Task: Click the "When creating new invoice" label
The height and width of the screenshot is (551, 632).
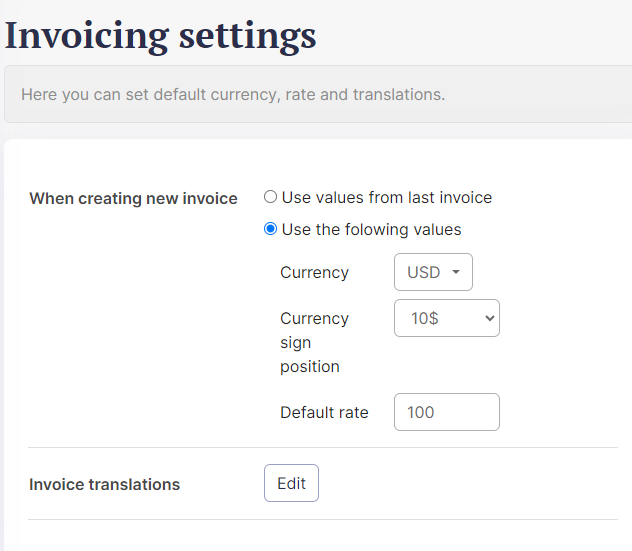Action: 133,198
